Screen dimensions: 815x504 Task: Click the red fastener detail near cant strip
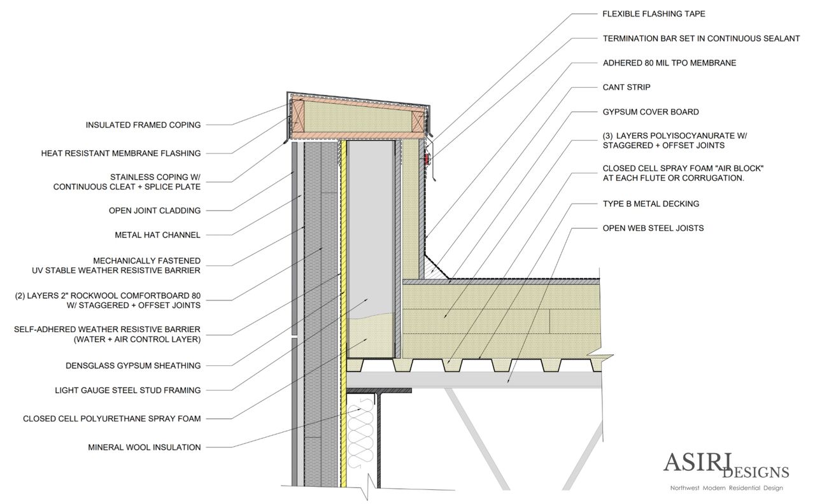(x=427, y=159)
